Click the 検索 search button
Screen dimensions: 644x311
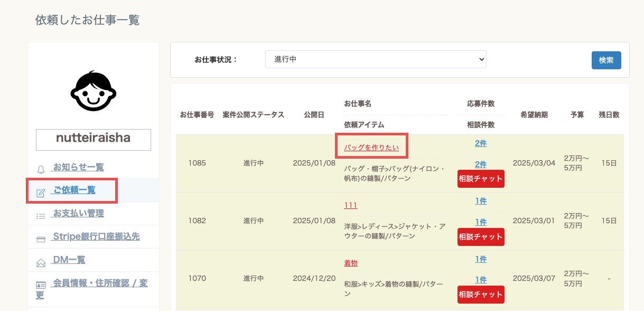pyautogui.click(x=606, y=60)
